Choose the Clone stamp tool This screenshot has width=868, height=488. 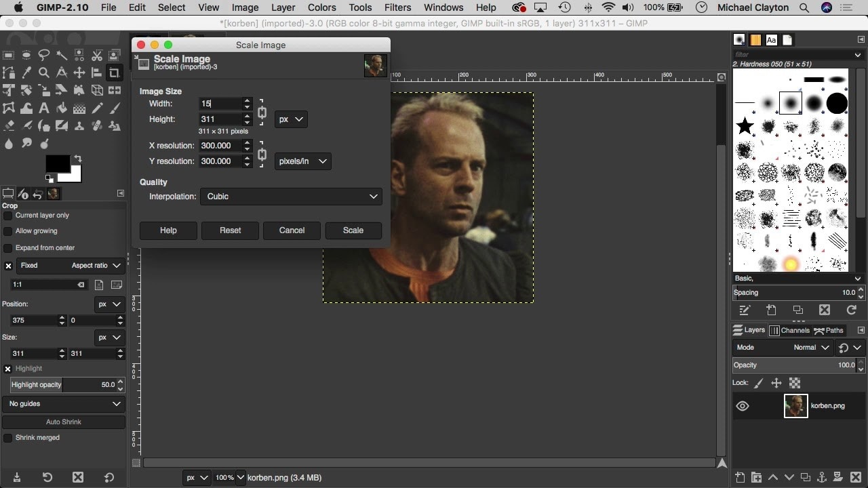[x=79, y=125]
